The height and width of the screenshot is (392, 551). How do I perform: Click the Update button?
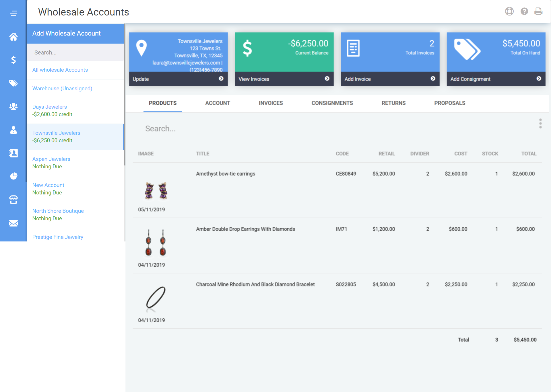[178, 79]
